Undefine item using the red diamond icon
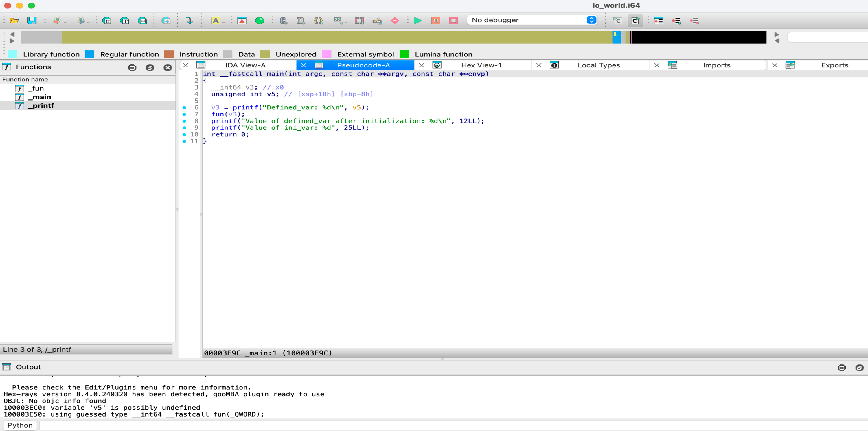 tap(395, 21)
